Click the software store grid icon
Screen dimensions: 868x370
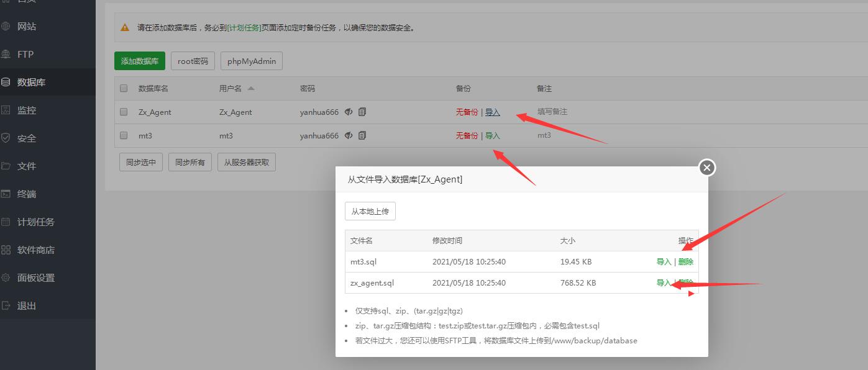[x=6, y=250]
